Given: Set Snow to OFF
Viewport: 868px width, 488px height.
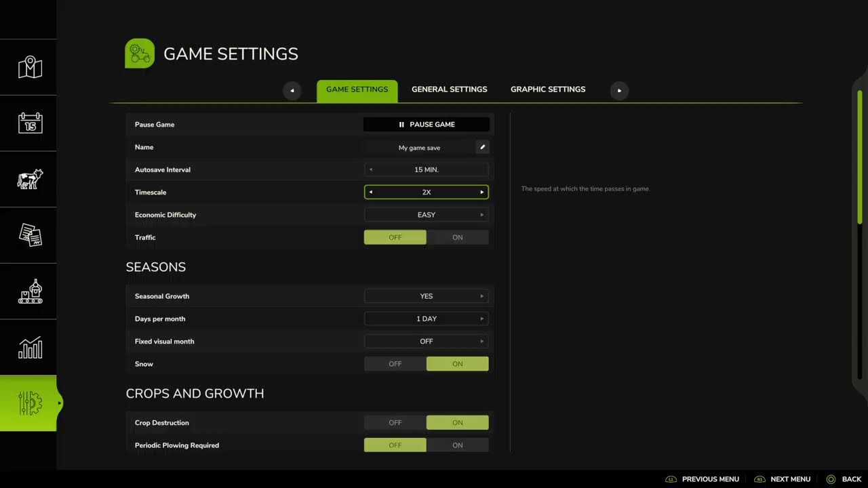Looking at the screenshot, I should [395, 364].
